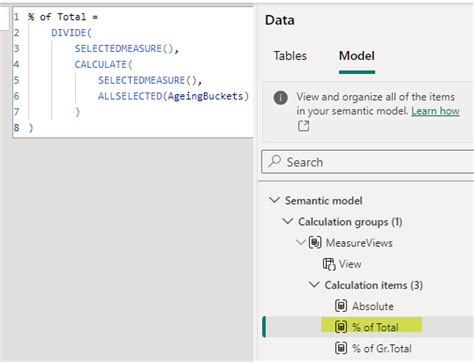Click the % of Total item icon

[x=341, y=327]
